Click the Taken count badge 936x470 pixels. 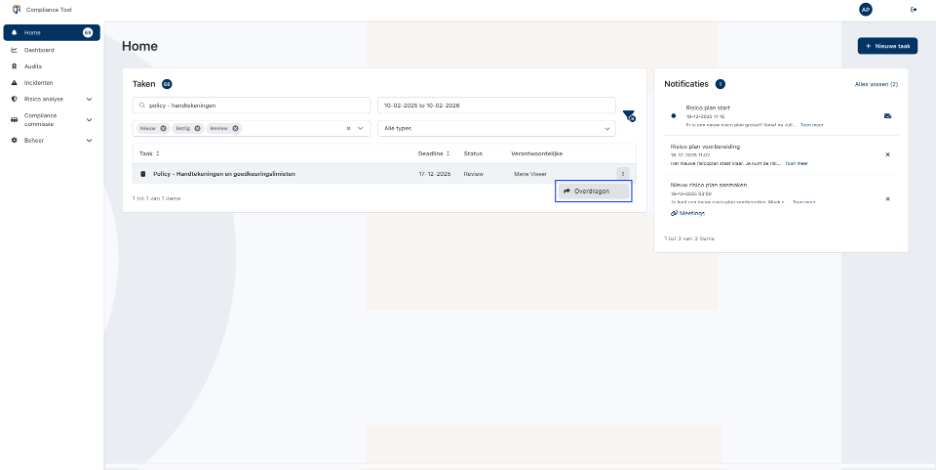[x=167, y=84]
